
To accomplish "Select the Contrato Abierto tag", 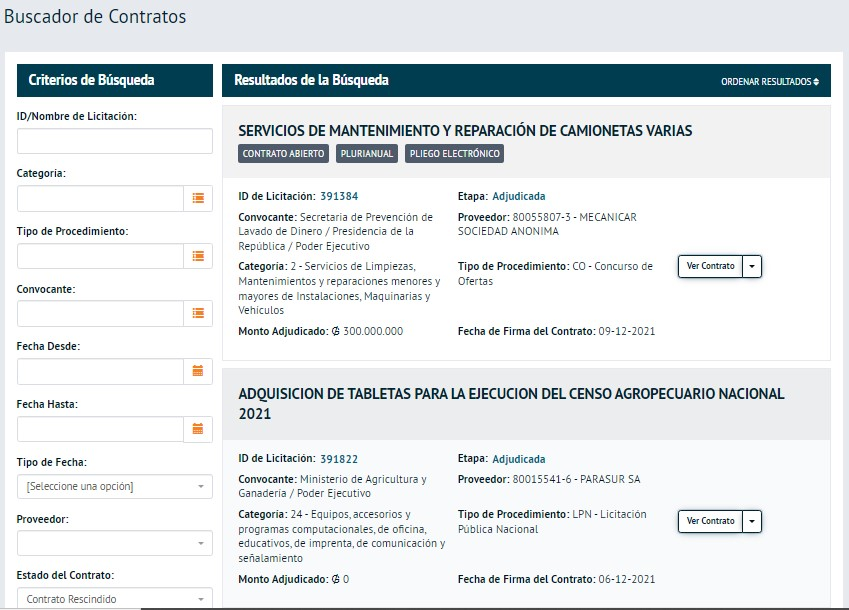I will pos(283,154).
